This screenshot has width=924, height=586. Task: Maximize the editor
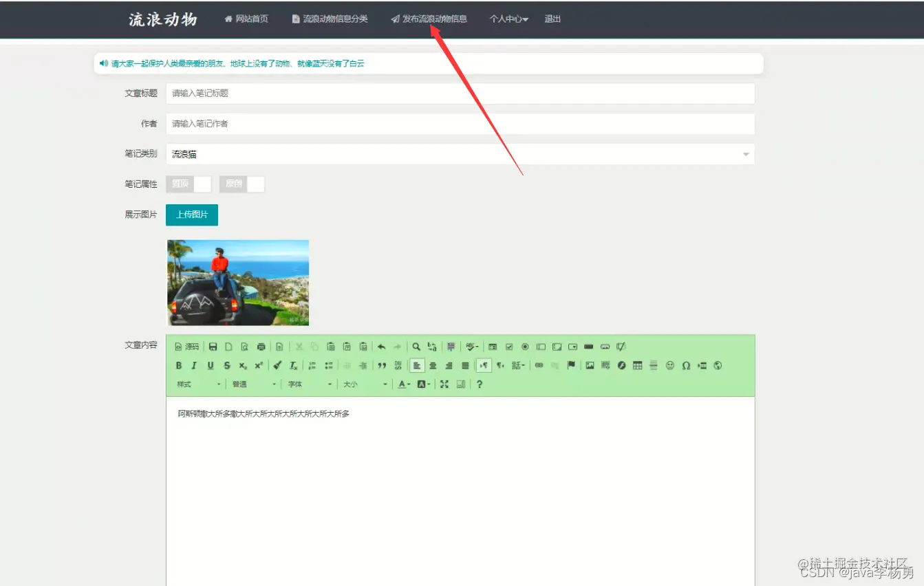coord(444,384)
